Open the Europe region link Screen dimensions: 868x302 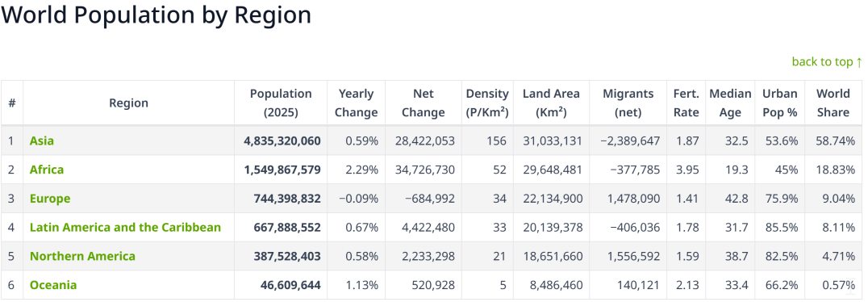point(50,199)
